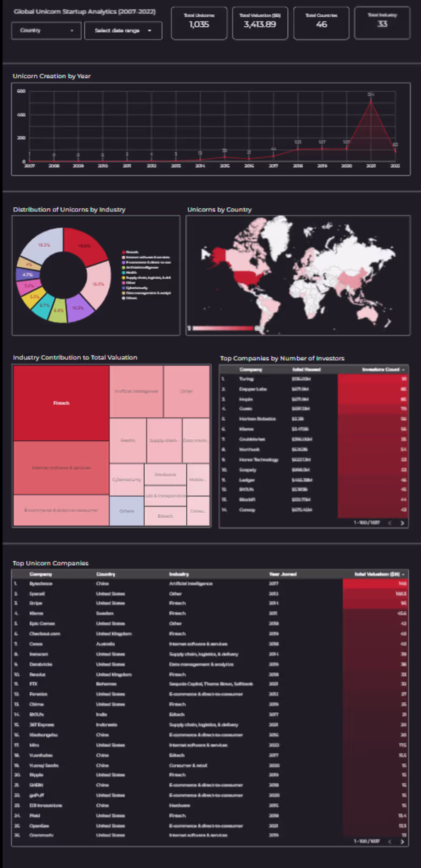Select the Artificial intelligence treemap tile

(136, 391)
